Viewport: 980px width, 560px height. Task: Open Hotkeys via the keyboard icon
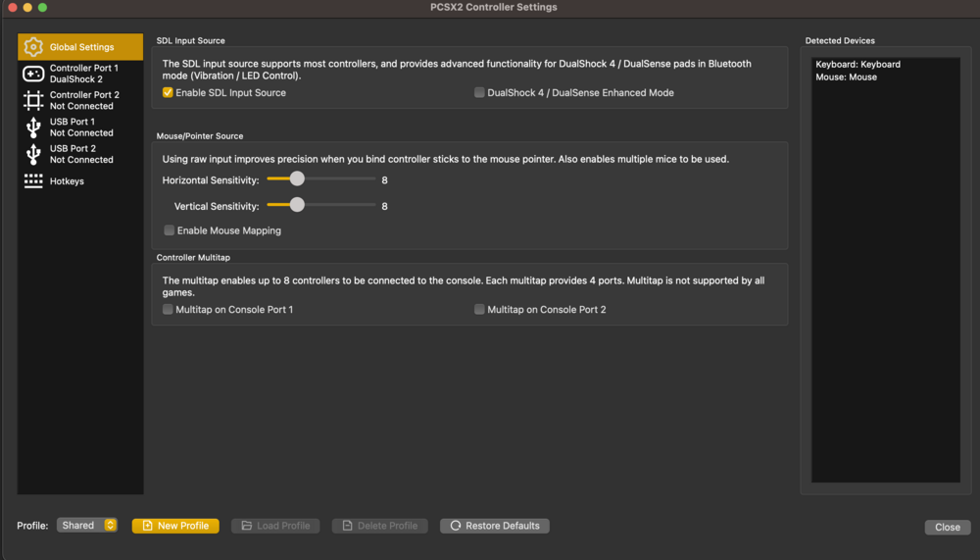pos(33,181)
